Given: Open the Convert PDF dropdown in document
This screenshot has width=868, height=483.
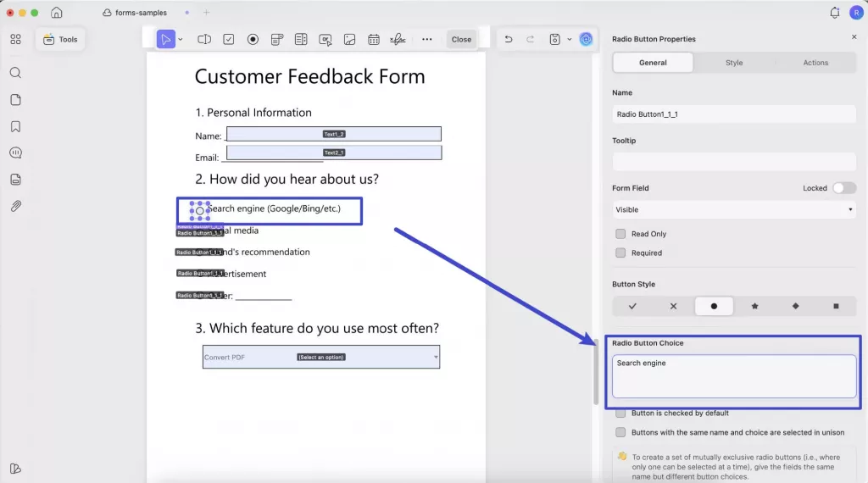Looking at the screenshot, I should tap(321, 357).
